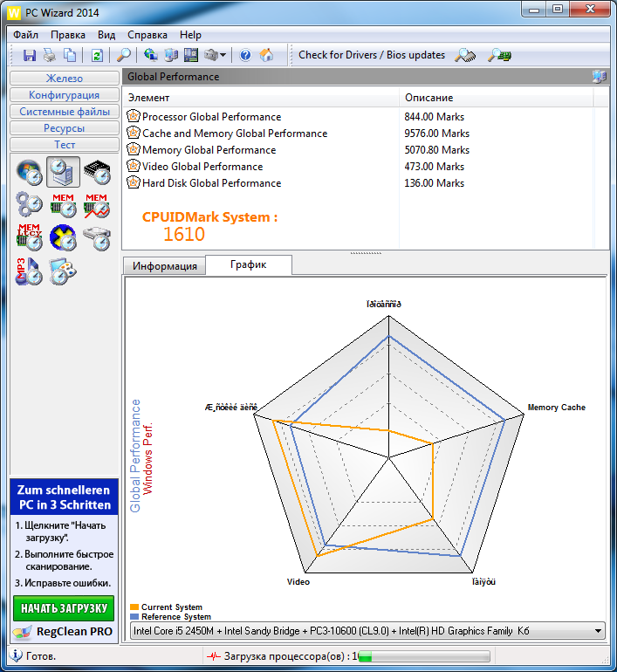Click the orange Current System legend swatch
Screen dimensions: 617x672
coord(134,607)
